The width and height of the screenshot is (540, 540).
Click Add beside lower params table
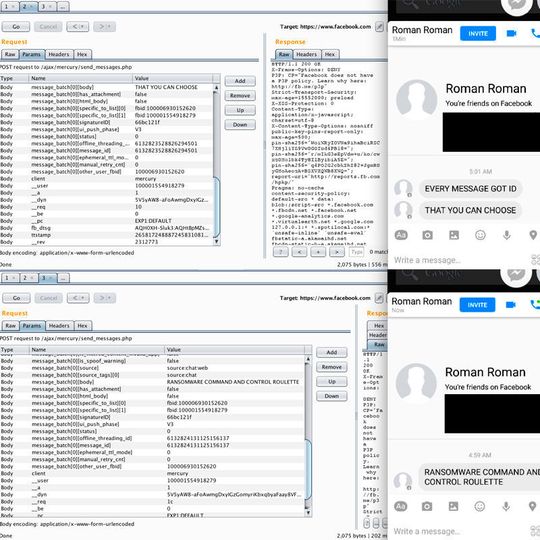coord(332,352)
